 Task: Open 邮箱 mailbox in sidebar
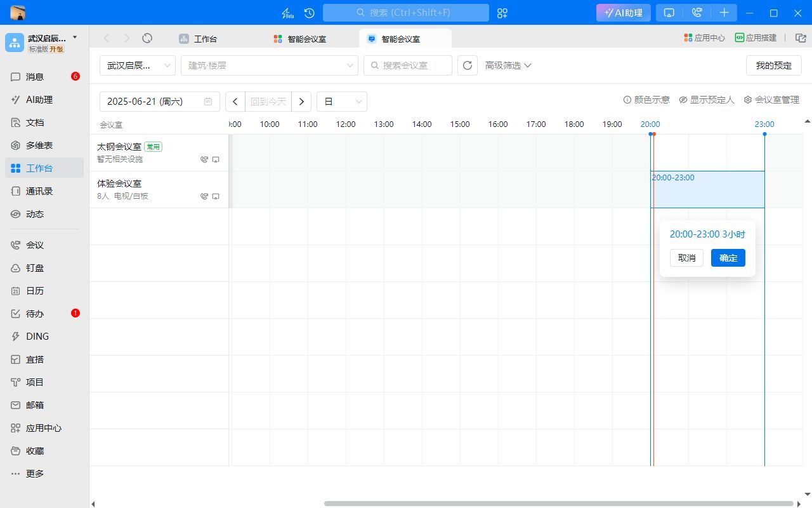tap(35, 405)
